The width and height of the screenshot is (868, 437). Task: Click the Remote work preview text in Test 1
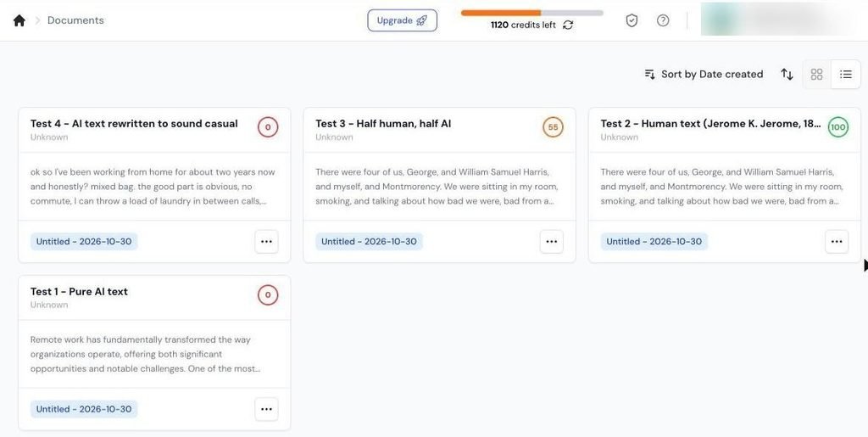146,355
